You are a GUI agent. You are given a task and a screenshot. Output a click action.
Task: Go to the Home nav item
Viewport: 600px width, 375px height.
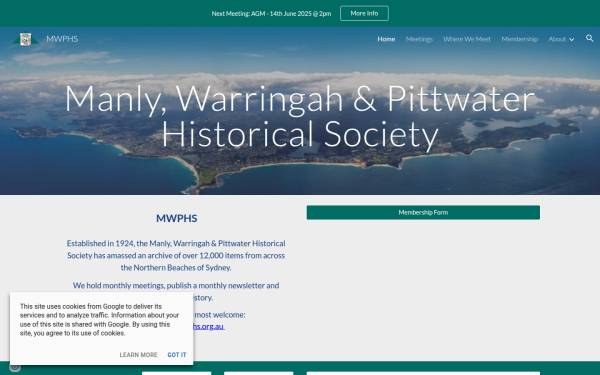coord(386,39)
